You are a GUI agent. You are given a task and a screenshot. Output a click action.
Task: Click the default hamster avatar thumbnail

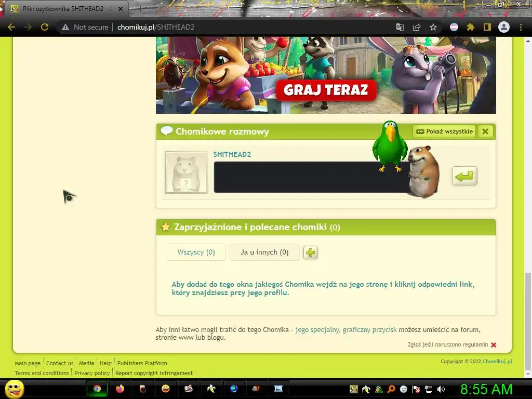coord(186,172)
